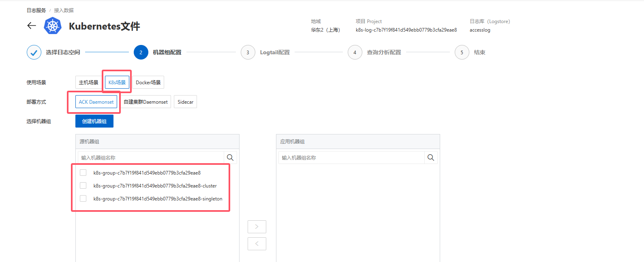Image resolution: width=644 pixels, height=262 pixels.
Task: Move selected groups right with arrow button
Action: [257, 227]
